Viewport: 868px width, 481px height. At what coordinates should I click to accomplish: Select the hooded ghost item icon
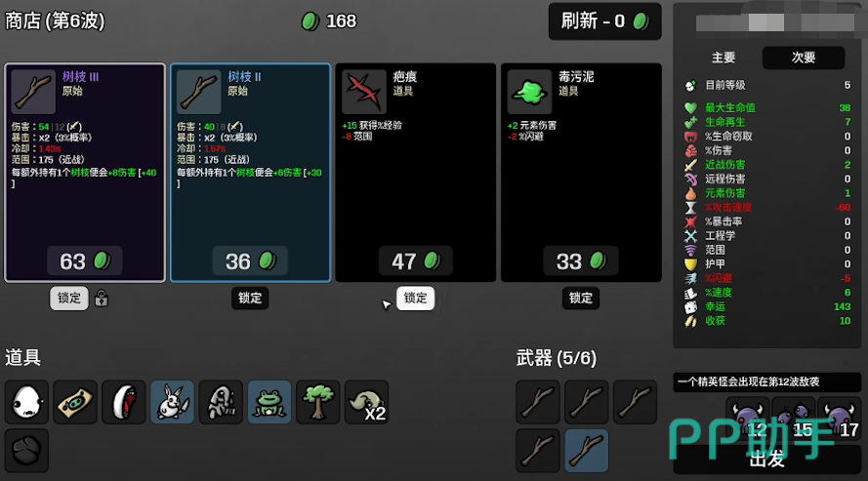(x=221, y=402)
